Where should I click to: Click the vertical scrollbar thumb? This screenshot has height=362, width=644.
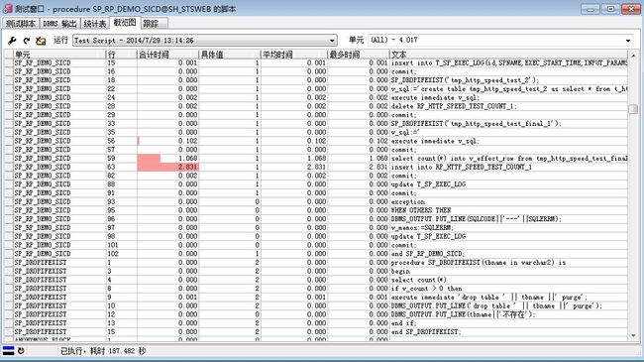coord(633,109)
